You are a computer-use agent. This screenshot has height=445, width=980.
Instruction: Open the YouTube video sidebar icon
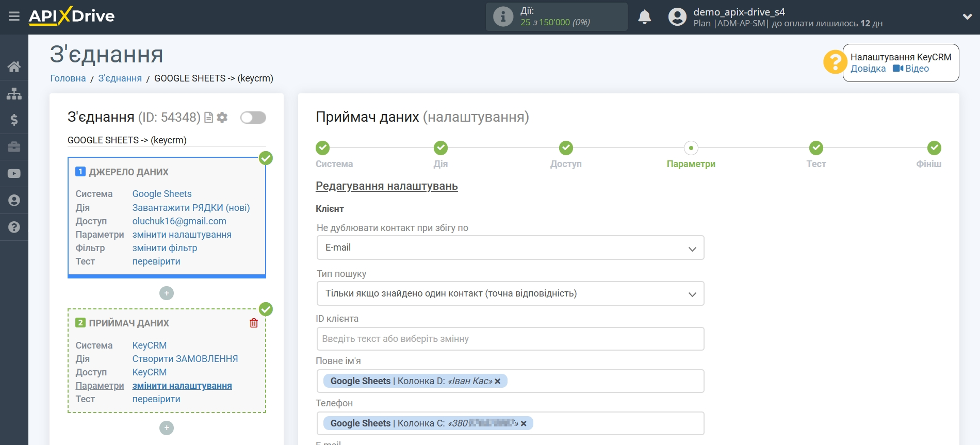tap(14, 174)
